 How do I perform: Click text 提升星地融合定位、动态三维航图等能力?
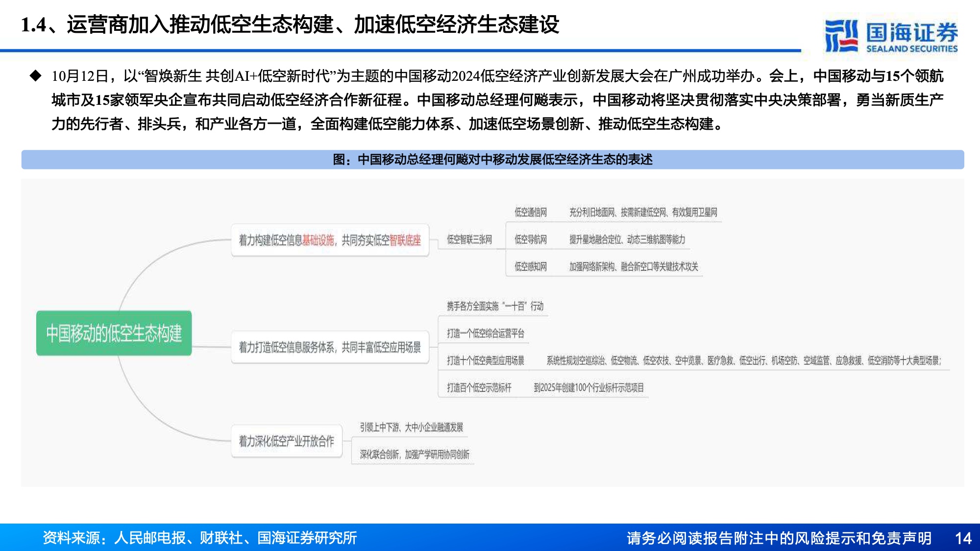pyautogui.click(x=627, y=240)
